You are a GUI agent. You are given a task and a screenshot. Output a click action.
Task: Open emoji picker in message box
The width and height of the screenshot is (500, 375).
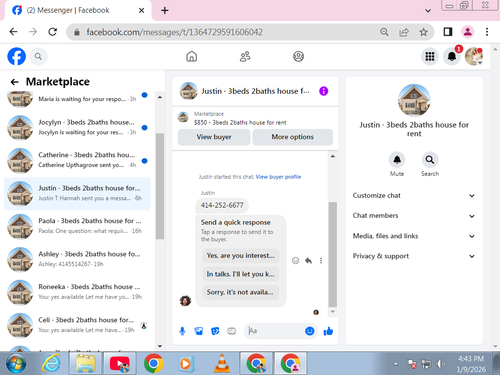click(x=310, y=331)
